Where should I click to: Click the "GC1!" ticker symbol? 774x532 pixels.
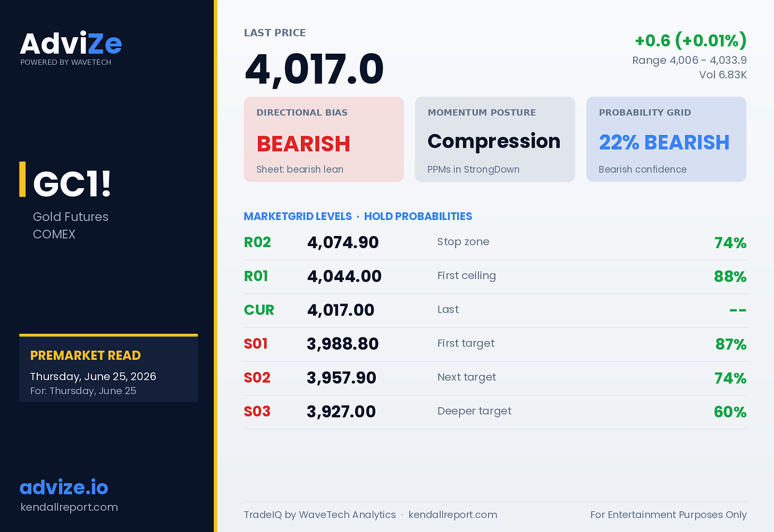point(72,184)
